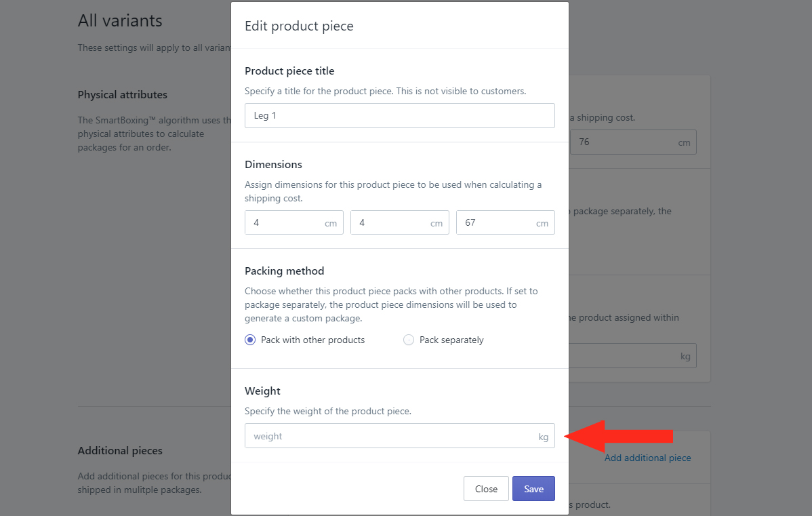Click the kg unit suffix in the dialog's weight field
This screenshot has height=516, width=812.
pyautogui.click(x=543, y=437)
